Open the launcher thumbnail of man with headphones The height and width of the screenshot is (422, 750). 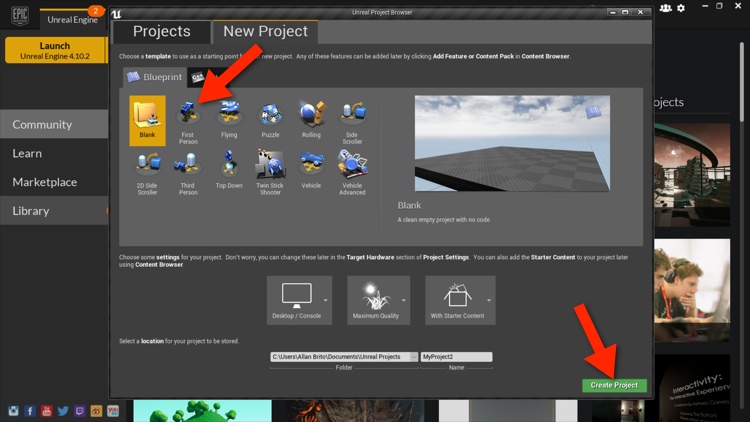(692, 290)
